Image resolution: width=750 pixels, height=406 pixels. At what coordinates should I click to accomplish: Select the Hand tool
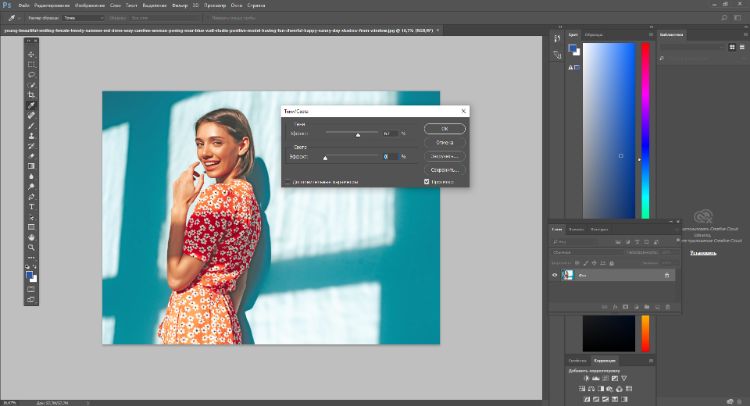coord(31,237)
